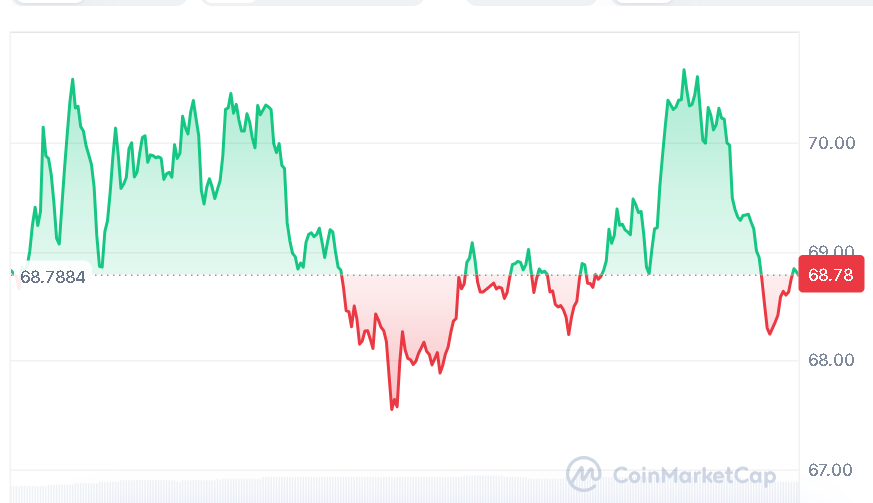Click the lowest red trough of the price line

392,408
